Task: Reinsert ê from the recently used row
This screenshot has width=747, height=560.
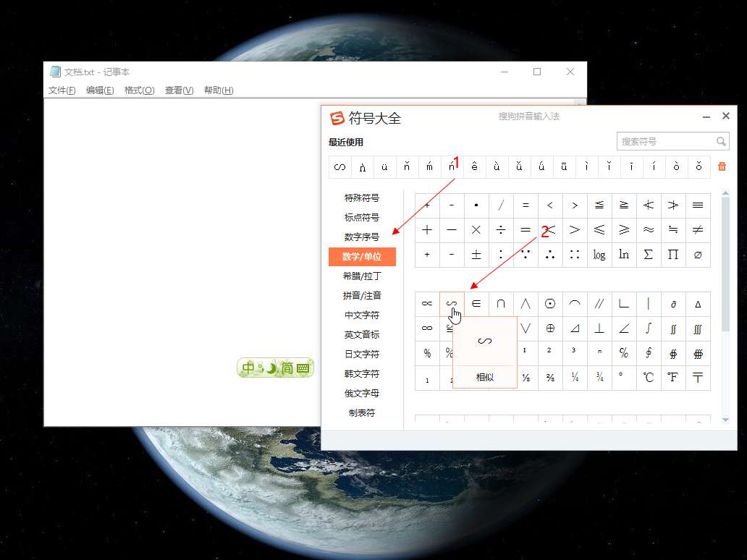Action: point(475,167)
